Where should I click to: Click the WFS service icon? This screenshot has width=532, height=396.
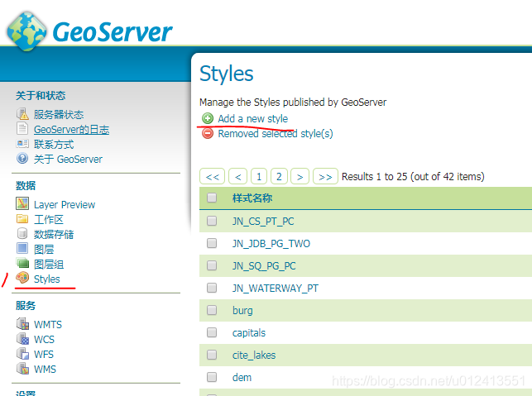point(22,353)
